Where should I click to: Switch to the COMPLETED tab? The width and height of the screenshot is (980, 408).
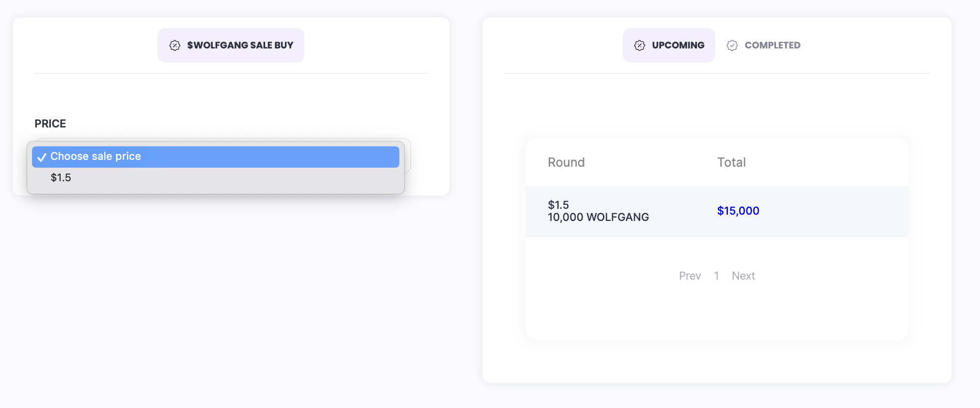click(772, 46)
